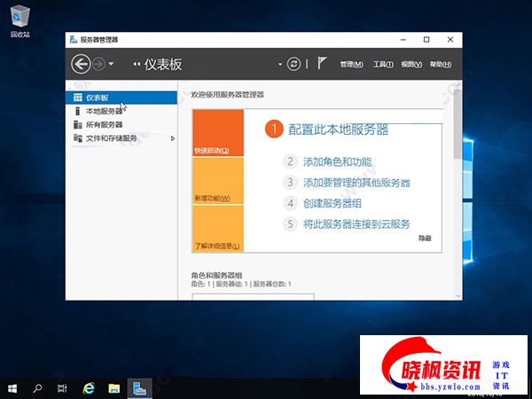Click 隐藏 to hide the welcome tile
532x399 pixels.
(x=425, y=239)
